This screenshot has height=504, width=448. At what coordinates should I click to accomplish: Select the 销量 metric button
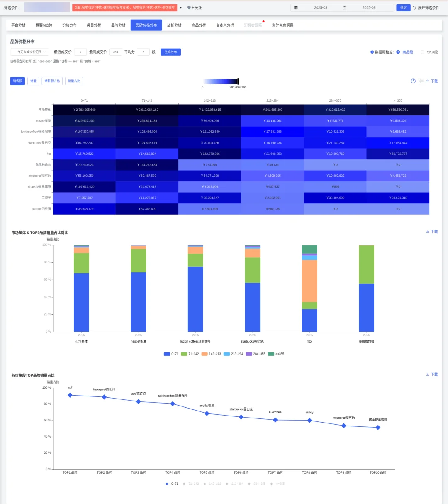tap(33, 81)
